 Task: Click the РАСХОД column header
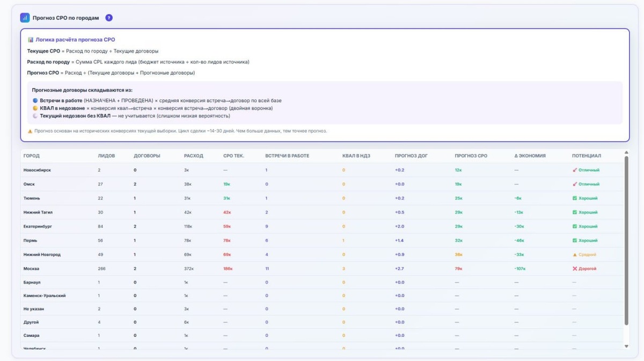pos(193,156)
